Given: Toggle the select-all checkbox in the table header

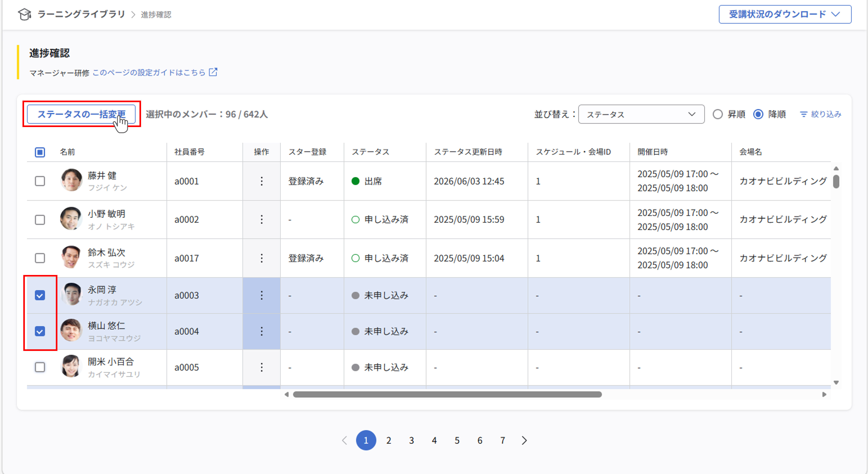Looking at the screenshot, I should click(40, 152).
